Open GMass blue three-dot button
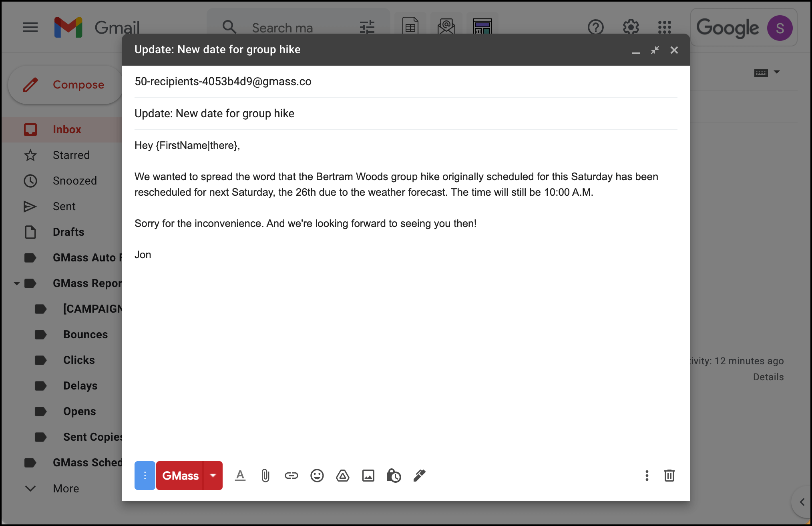 tap(145, 476)
